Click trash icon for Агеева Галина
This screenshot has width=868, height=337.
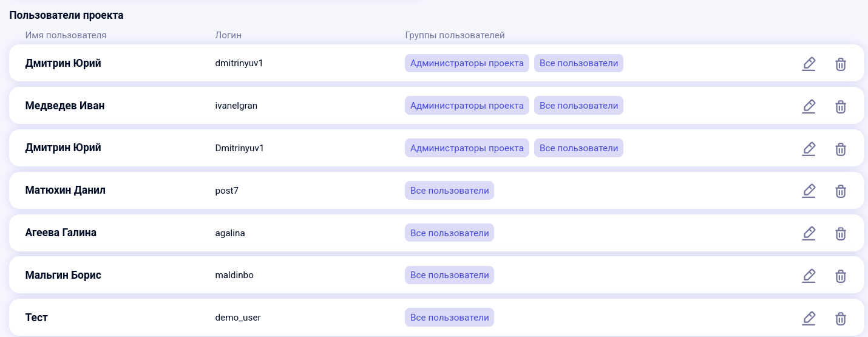(841, 234)
